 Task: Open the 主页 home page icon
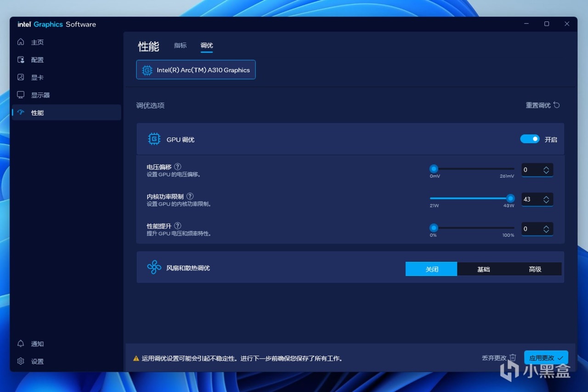point(21,42)
